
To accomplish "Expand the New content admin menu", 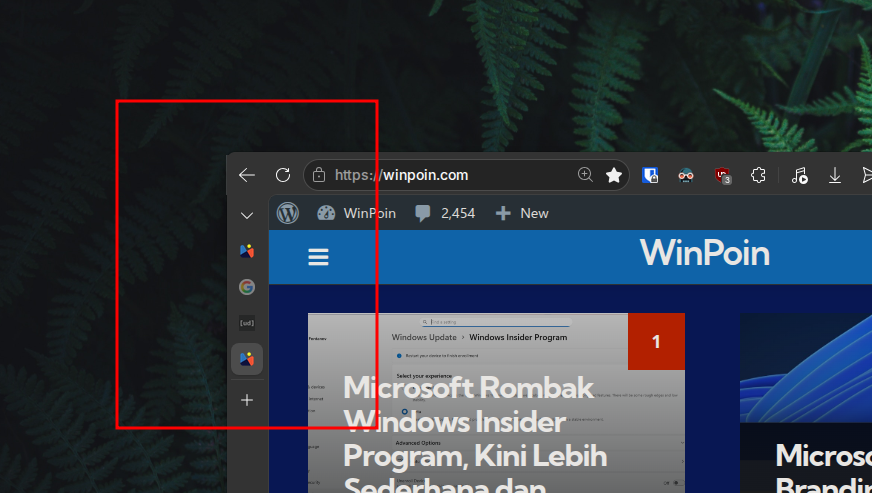I will click(522, 213).
